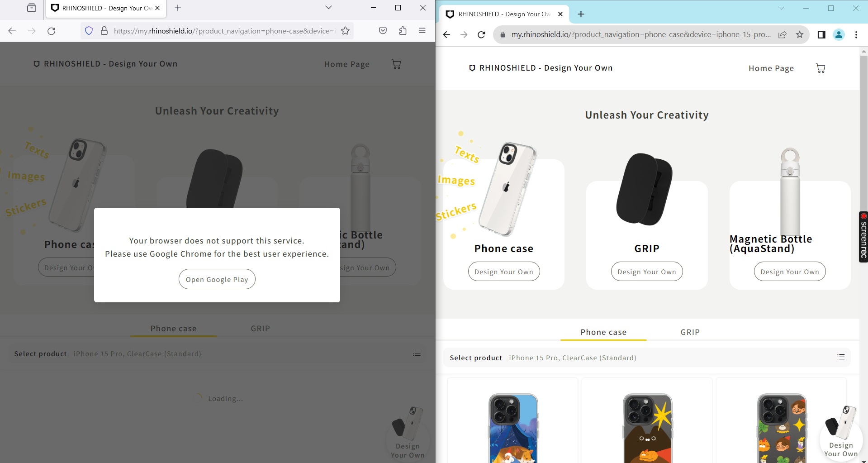Image resolution: width=868 pixels, height=463 pixels.
Task: Click Firefox's tracking protection shield icon
Action: pyautogui.click(x=89, y=31)
